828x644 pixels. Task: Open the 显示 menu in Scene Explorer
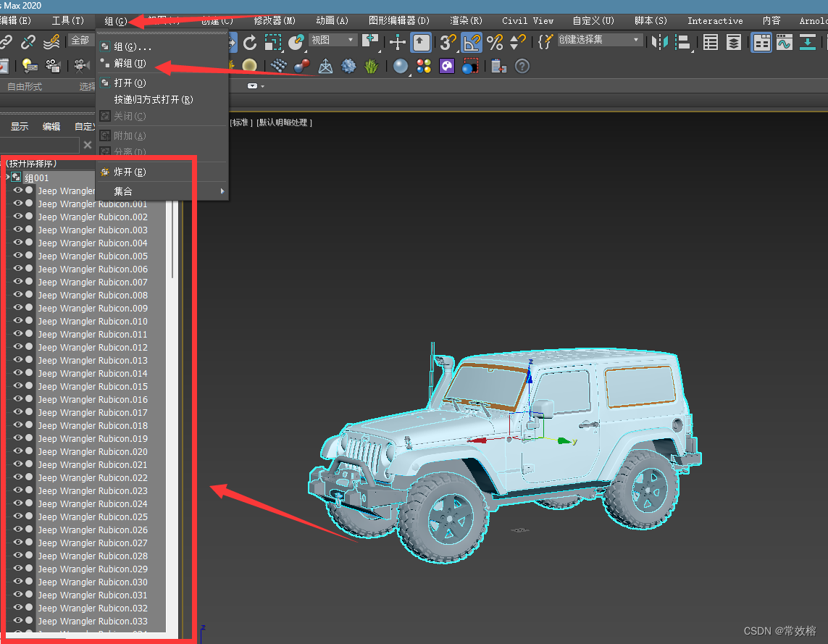pyautogui.click(x=20, y=126)
